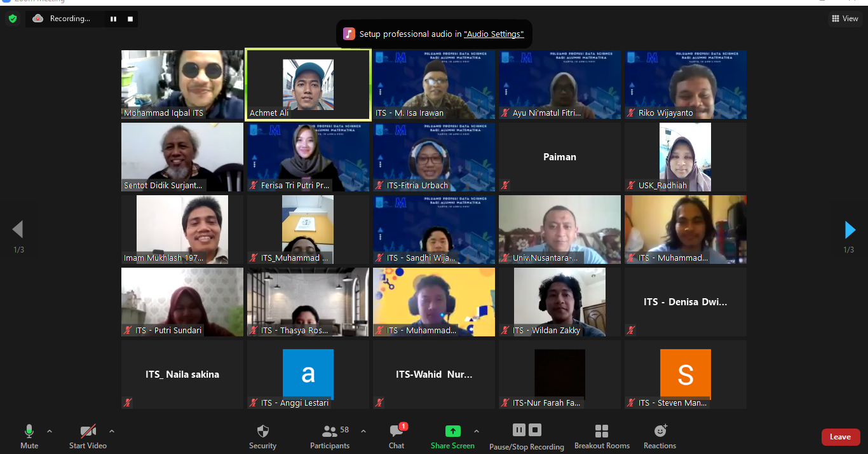Expand audio options arrow beside Mute

tap(50, 431)
